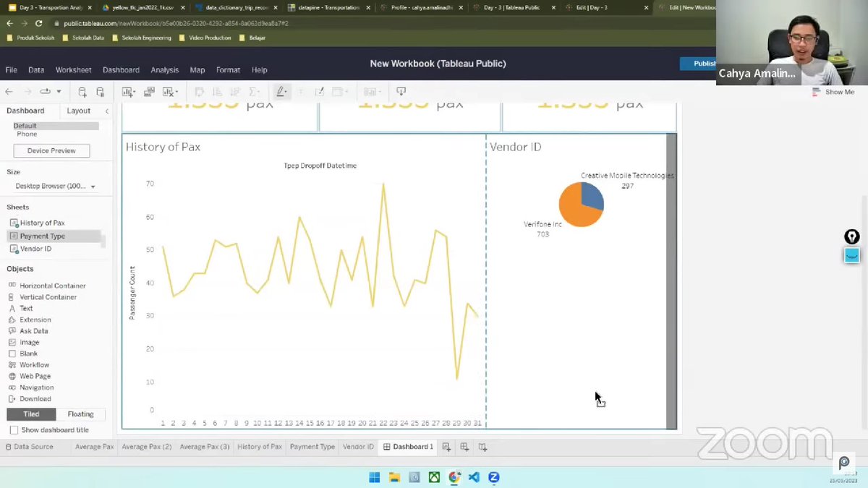Click the Duplicate sheet toolbar icon
The width and height of the screenshot is (868, 488).
149,92
